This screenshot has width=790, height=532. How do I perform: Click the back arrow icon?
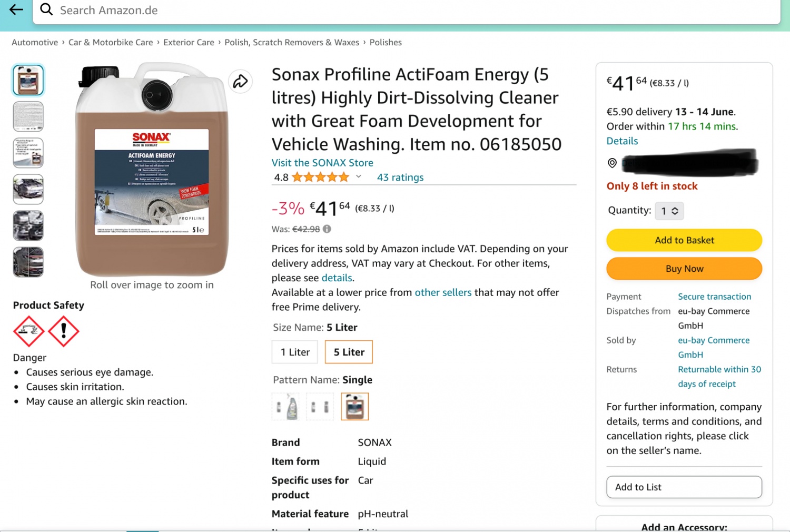click(16, 9)
